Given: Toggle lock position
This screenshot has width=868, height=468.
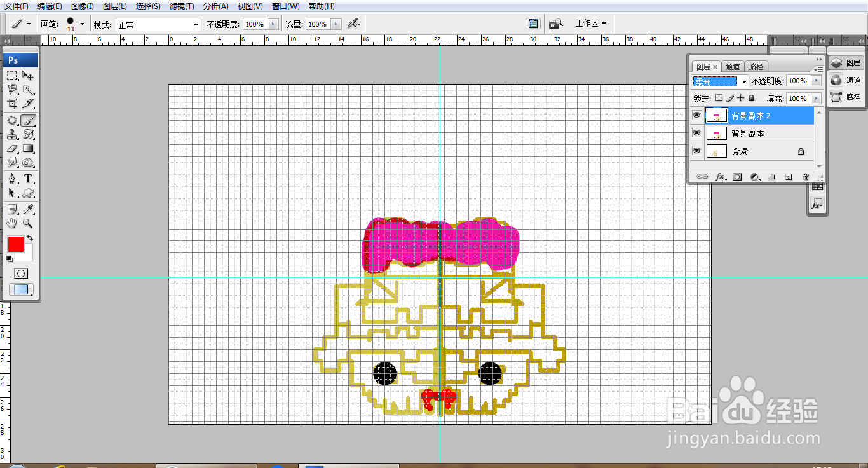Looking at the screenshot, I should [741, 99].
